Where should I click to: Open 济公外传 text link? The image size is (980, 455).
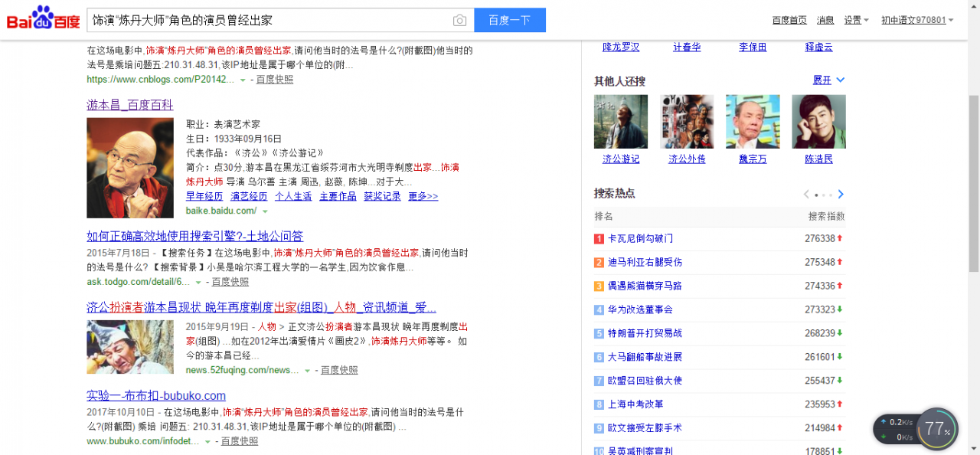687,159
